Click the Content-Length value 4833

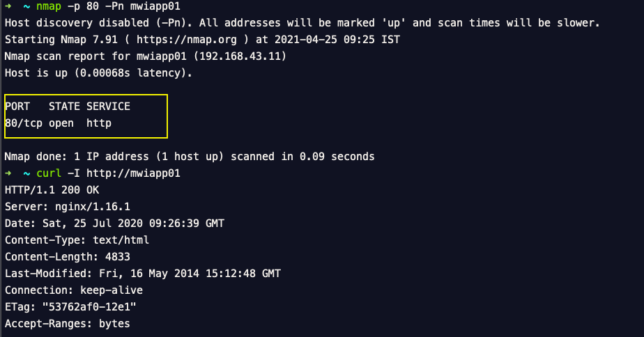click(x=118, y=256)
